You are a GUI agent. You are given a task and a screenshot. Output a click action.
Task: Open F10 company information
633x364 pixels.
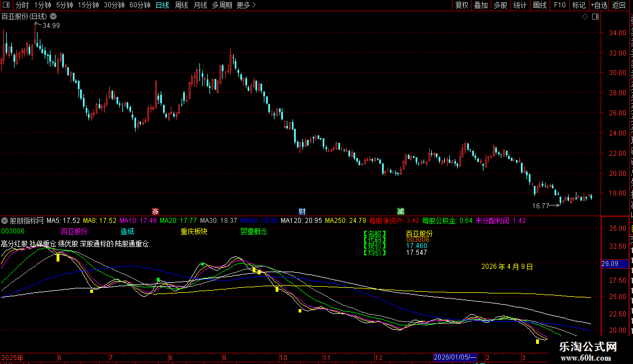coord(560,5)
